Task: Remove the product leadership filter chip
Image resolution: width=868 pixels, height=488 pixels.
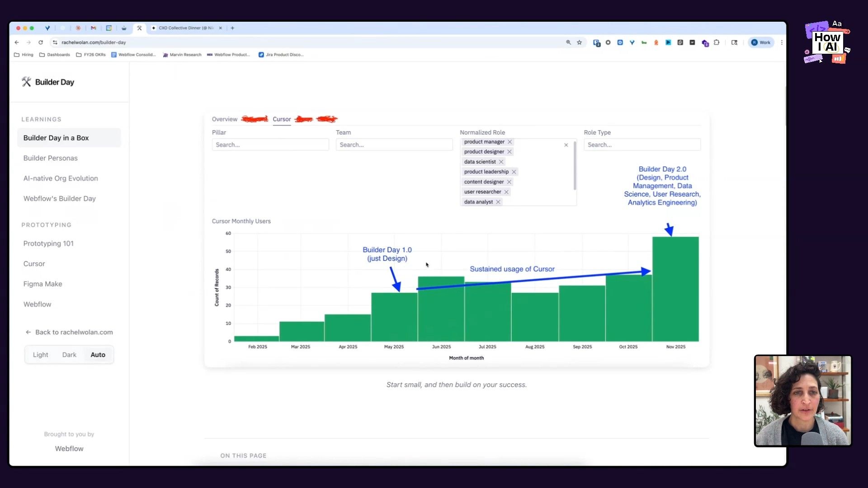Action: 514,172
